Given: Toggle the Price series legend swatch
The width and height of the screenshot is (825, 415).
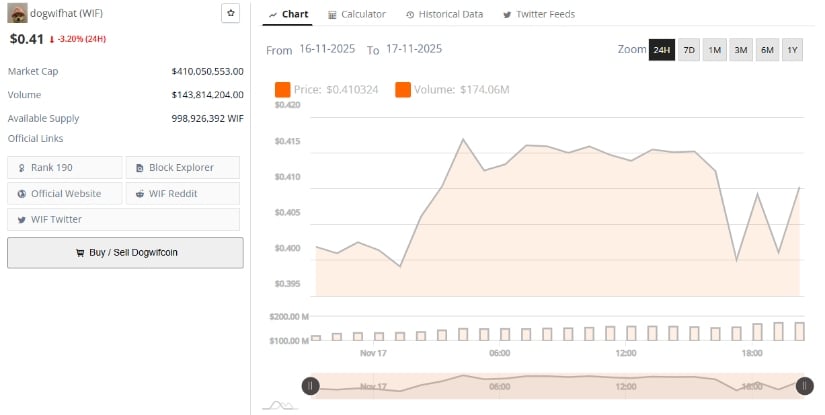Looking at the screenshot, I should pyautogui.click(x=282, y=90).
